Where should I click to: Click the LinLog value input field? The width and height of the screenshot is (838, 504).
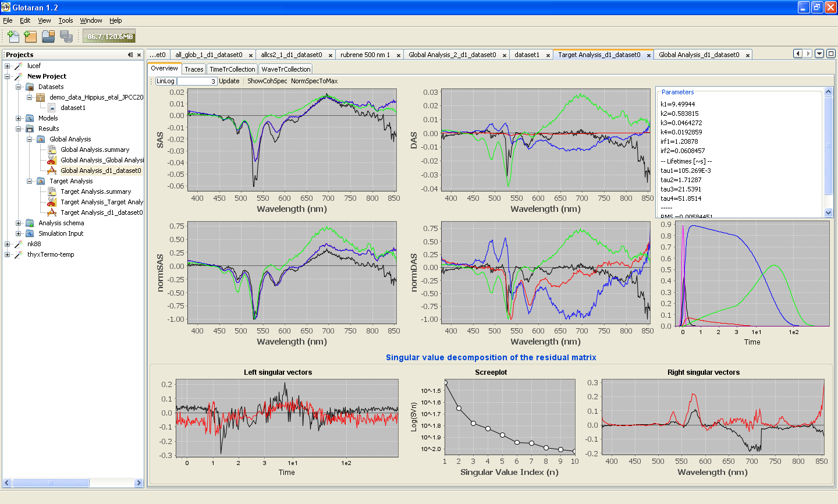(197, 81)
